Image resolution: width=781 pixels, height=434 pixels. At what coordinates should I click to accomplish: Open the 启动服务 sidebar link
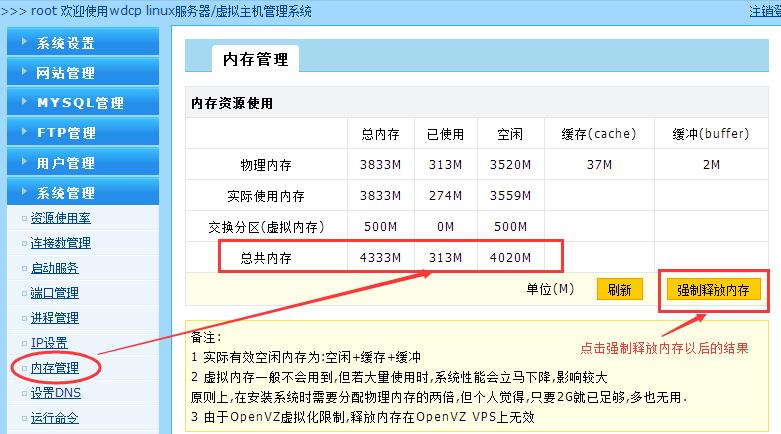coord(55,268)
